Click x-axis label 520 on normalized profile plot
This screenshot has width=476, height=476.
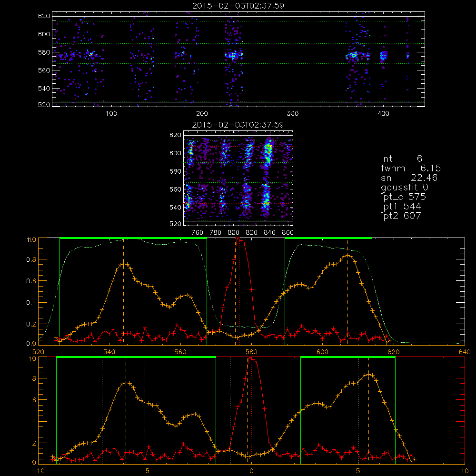click(38, 352)
